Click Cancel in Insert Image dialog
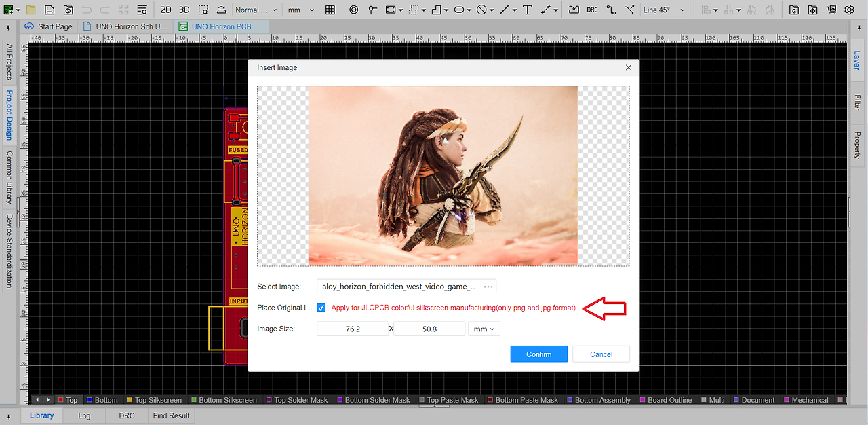This screenshot has height=425, width=868. (601, 354)
